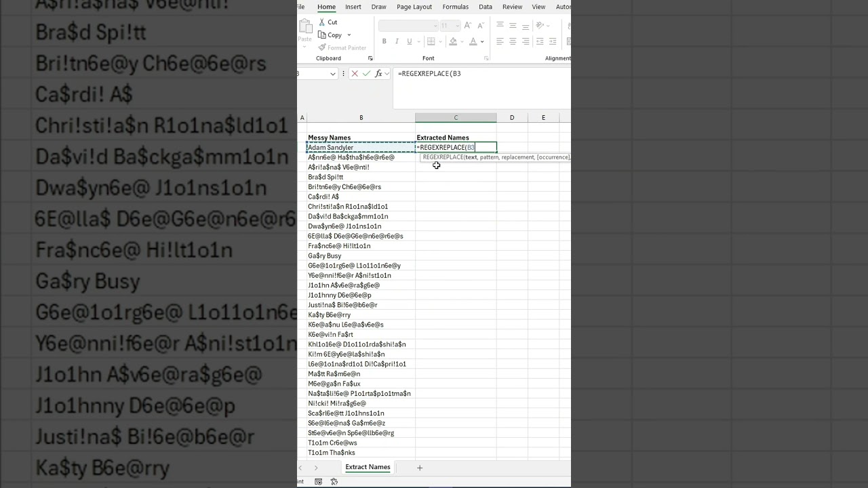
Task: Click the Borders icon
Action: pyautogui.click(x=431, y=41)
